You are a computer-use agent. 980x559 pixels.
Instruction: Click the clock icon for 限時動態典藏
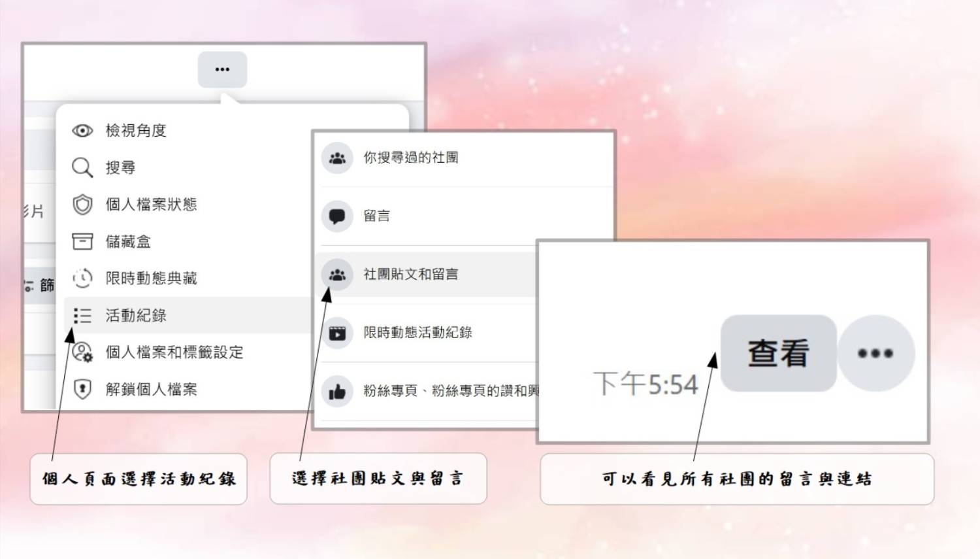click(82, 279)
